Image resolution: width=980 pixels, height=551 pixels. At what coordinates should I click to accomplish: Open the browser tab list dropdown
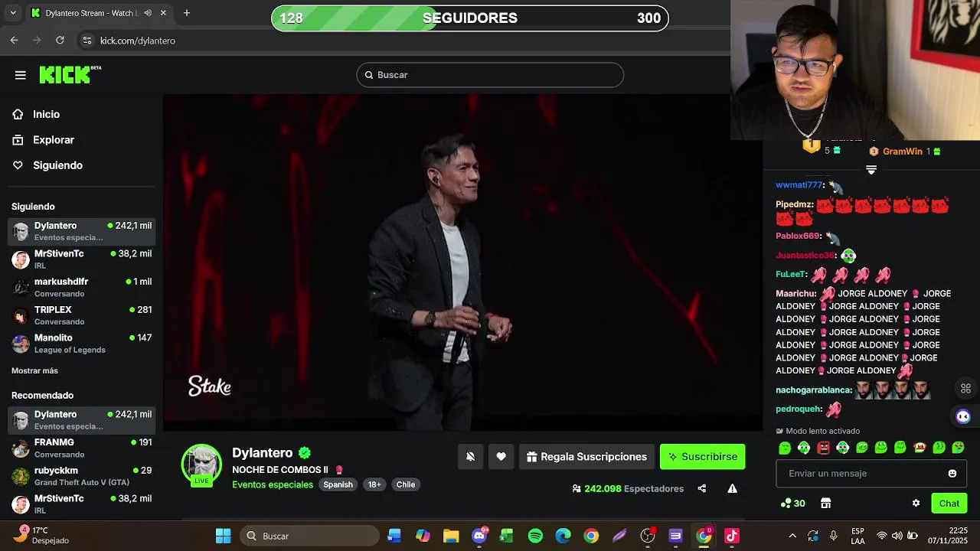tap(12, 13)
